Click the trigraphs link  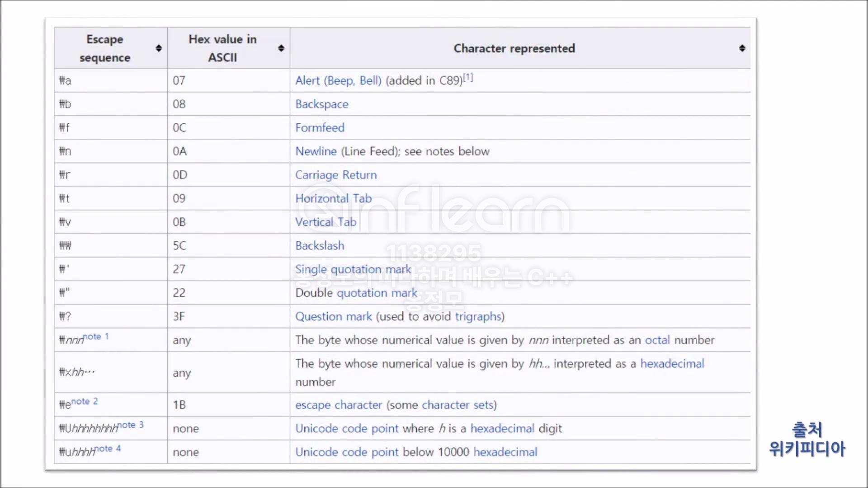point(478,316)
